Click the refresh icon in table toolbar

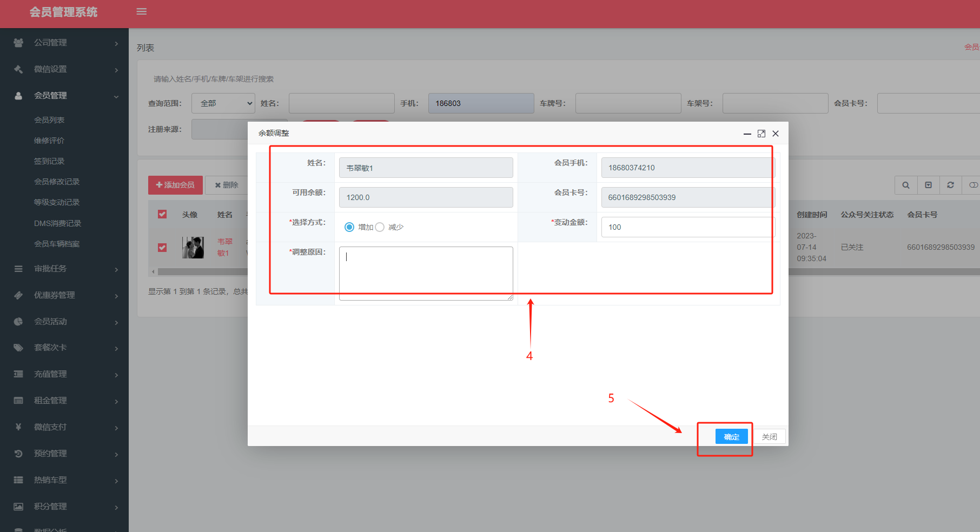click(950, 185)
